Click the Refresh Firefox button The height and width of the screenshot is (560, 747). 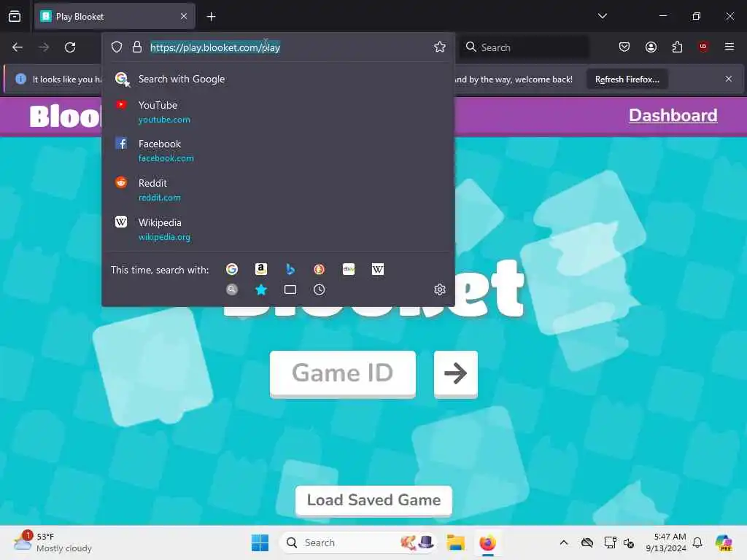(x=627, y=79)
